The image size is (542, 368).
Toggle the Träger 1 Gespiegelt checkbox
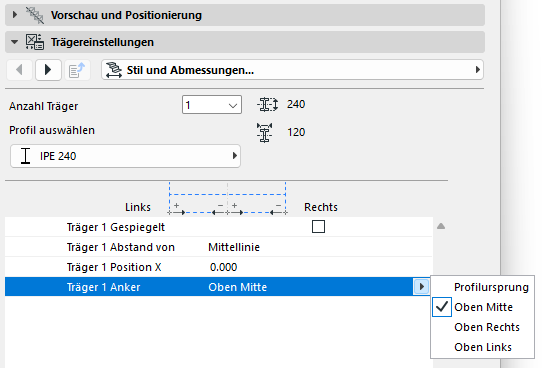click(x=318, y=227)
